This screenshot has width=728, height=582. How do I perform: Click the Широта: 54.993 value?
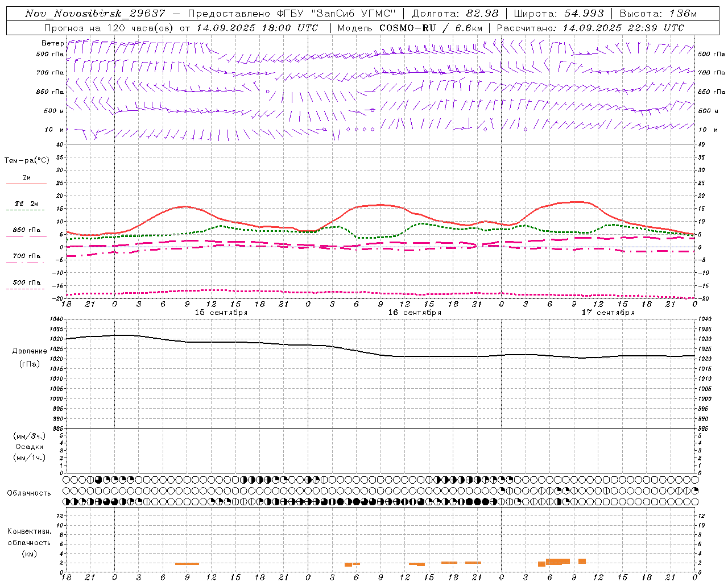[559, 14]
